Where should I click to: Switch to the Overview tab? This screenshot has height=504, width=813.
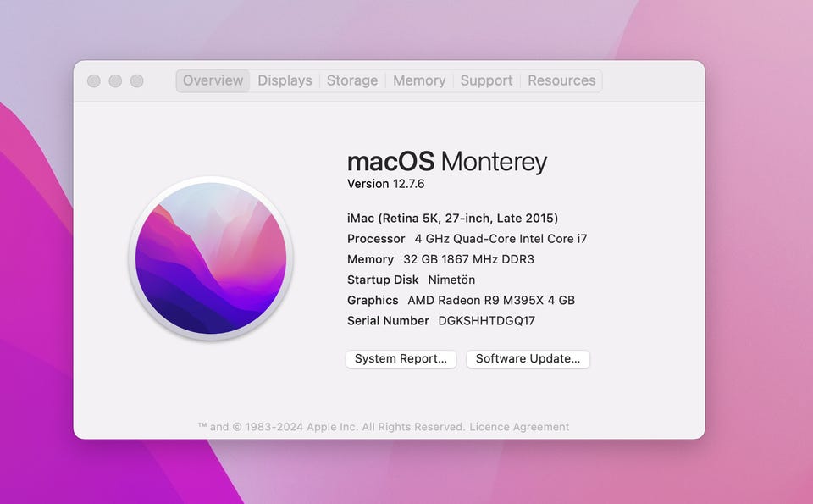[213, 80]
